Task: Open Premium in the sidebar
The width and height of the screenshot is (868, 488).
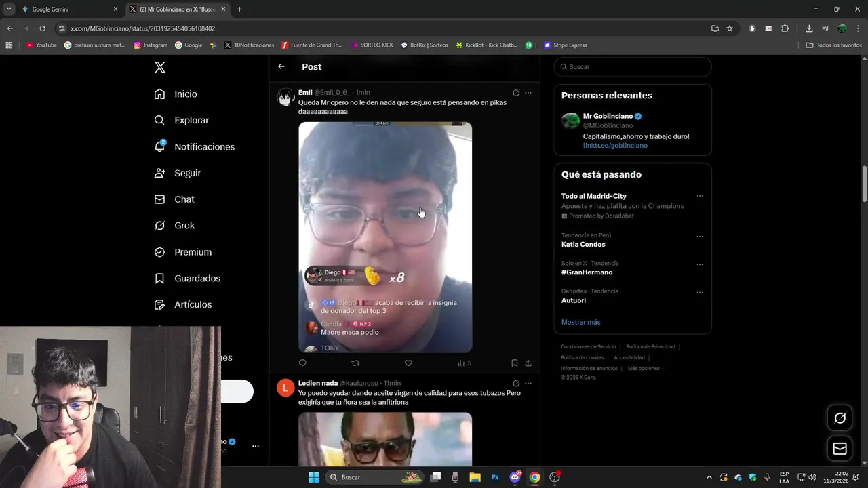Action: [x=183, y=252]
